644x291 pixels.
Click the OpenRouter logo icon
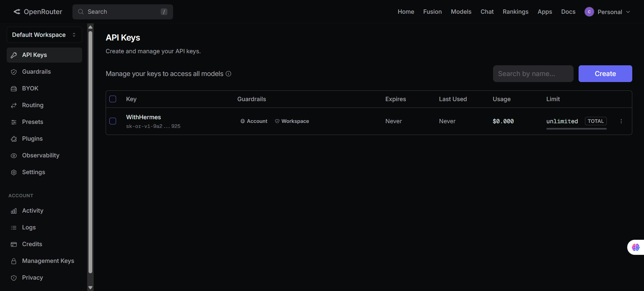pyautogui.click(x=17, y=12)
